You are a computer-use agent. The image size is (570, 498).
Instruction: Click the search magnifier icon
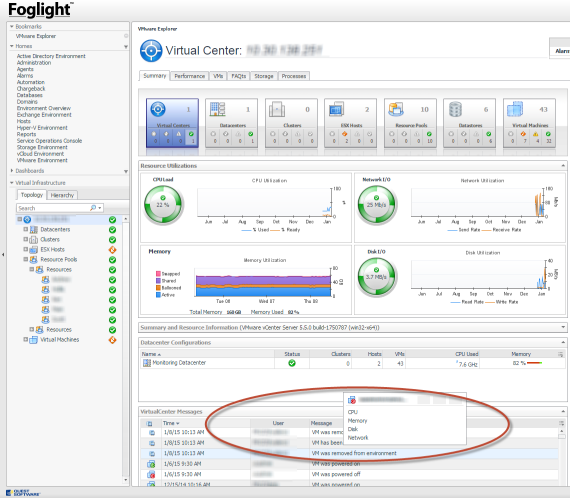tap(93, 208)
